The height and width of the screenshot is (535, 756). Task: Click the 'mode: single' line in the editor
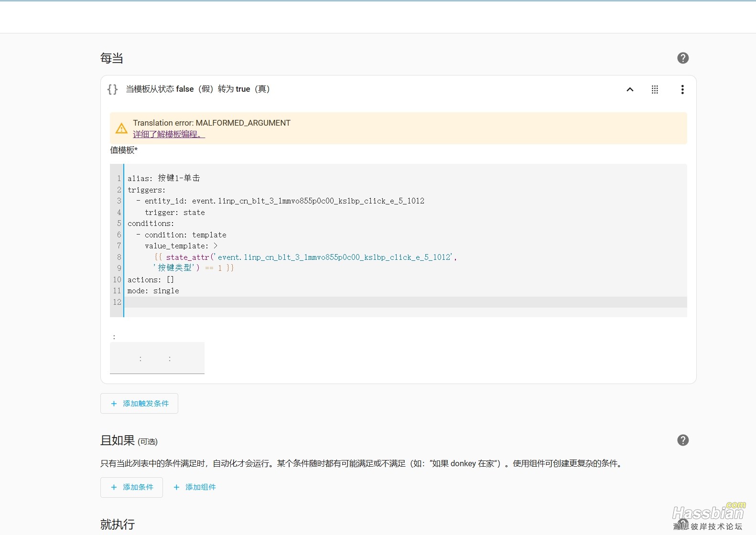153,291
